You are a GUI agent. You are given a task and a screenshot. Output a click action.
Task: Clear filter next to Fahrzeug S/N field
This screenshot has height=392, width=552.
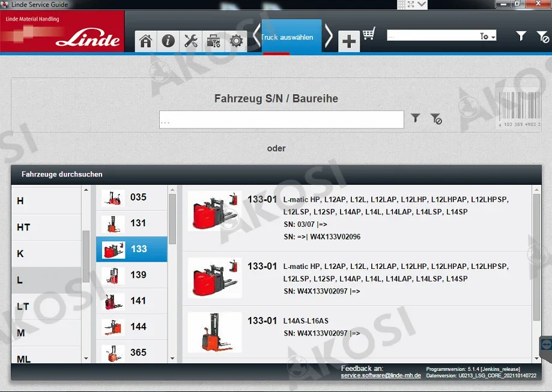click(x=436, y=119)
